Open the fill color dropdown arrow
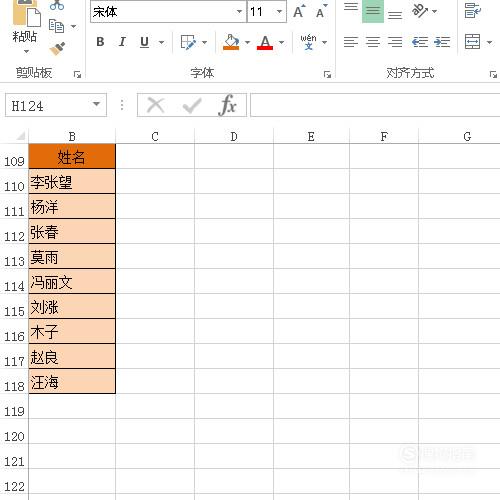Image resolution: width=500 pixels, height=500 pixels. [x=247, y=42]
